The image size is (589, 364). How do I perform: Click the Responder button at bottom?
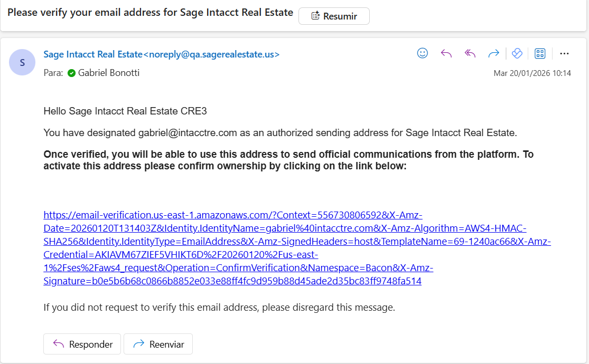point(82,344)
